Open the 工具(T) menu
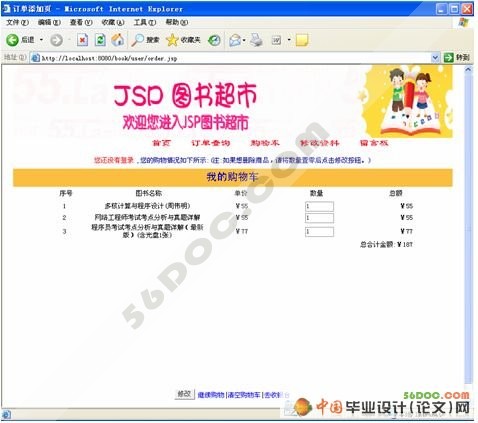The image size is (478, 423). (x=145, y=22)
